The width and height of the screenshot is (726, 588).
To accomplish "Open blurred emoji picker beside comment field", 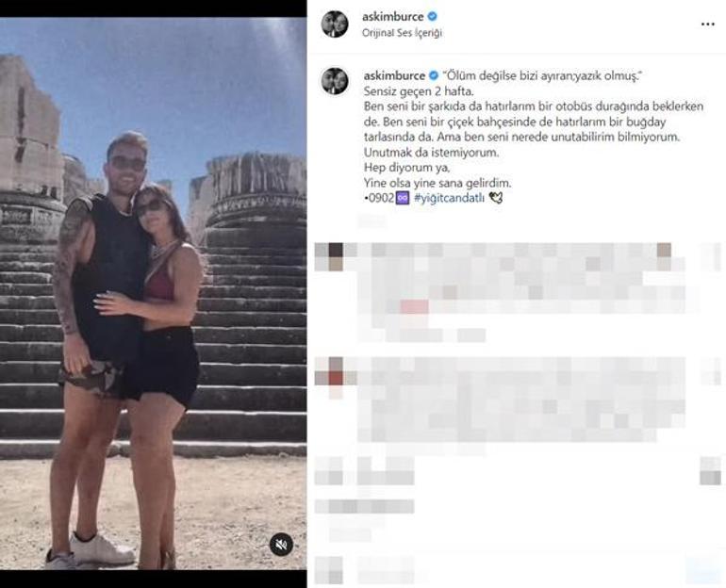I will [x=329, y=570].
